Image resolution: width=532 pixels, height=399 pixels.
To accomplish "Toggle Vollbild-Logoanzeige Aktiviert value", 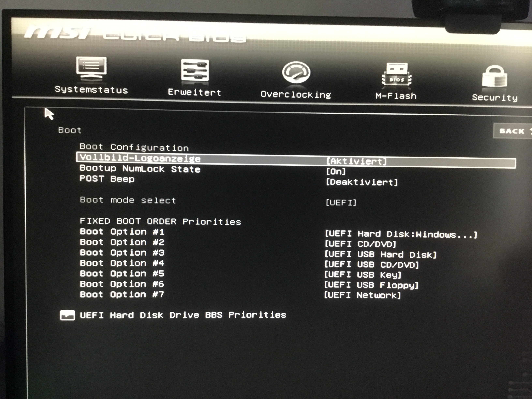I will tap(356, 161).
